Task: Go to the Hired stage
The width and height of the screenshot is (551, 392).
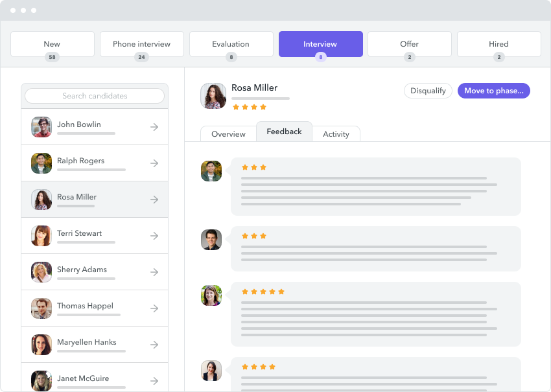Action: pyautogui.click(x=499, y=44)
